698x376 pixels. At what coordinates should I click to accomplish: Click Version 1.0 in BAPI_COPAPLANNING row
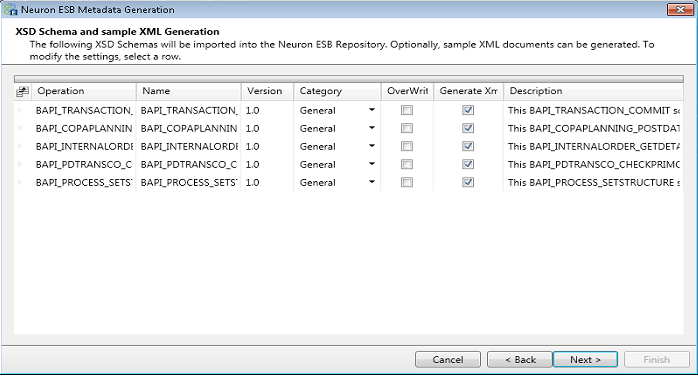[x=252, y=129]
